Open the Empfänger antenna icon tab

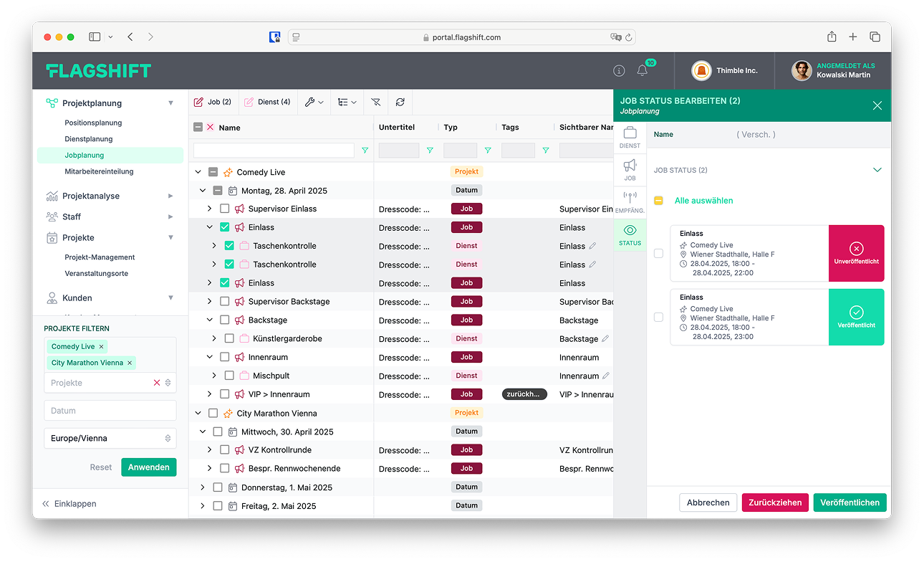630,202
